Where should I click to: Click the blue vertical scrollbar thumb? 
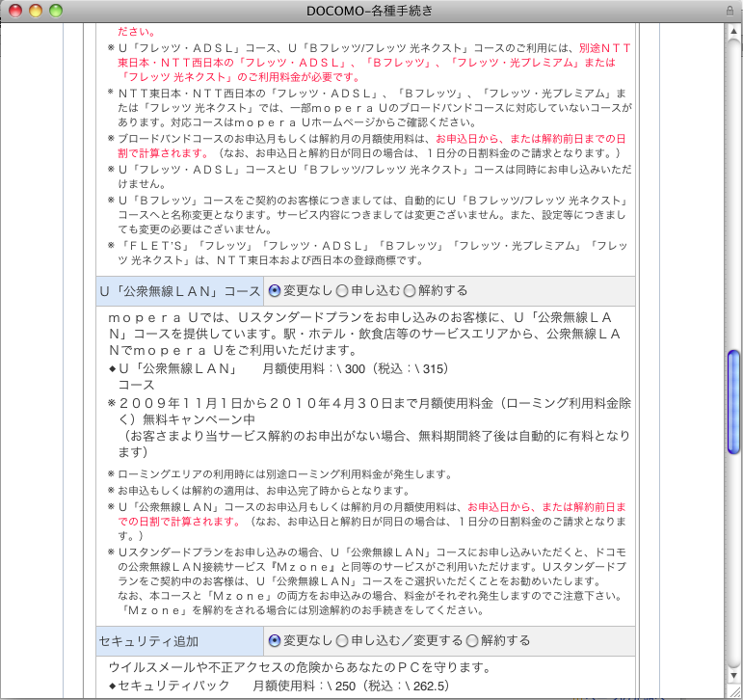[x=733, y=402]
